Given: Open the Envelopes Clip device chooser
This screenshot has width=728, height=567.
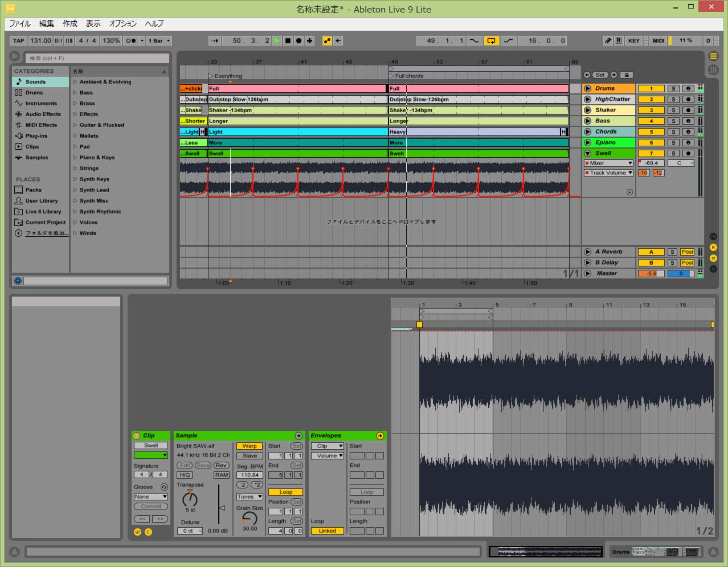Looking at the screenshot, I should (328, 446).
